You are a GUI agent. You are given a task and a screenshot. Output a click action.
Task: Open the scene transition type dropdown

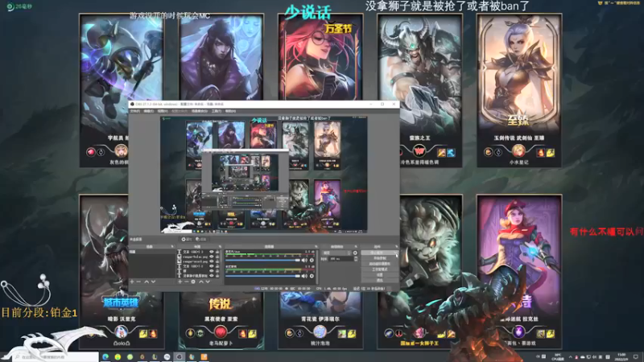tap(336, 253)
